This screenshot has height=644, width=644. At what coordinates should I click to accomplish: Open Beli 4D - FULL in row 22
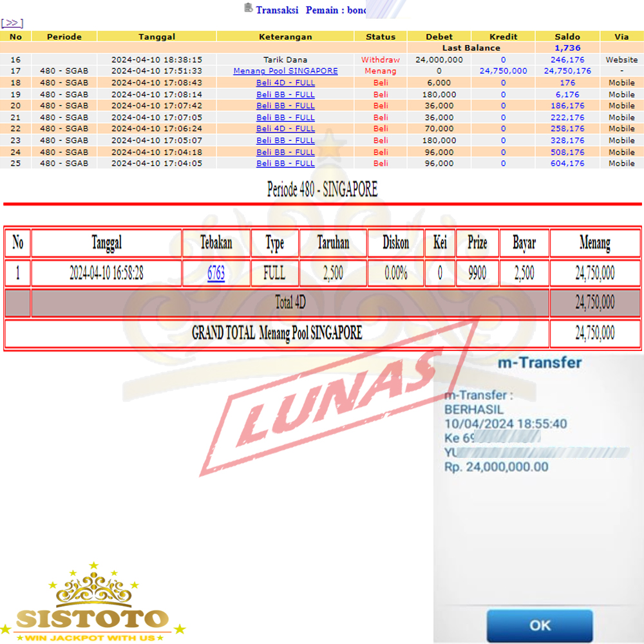coord(285,129)
